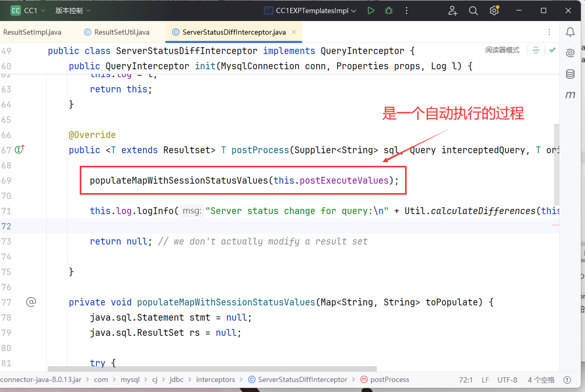Click the green inspection checkmark widget

(x=552, y=50)
